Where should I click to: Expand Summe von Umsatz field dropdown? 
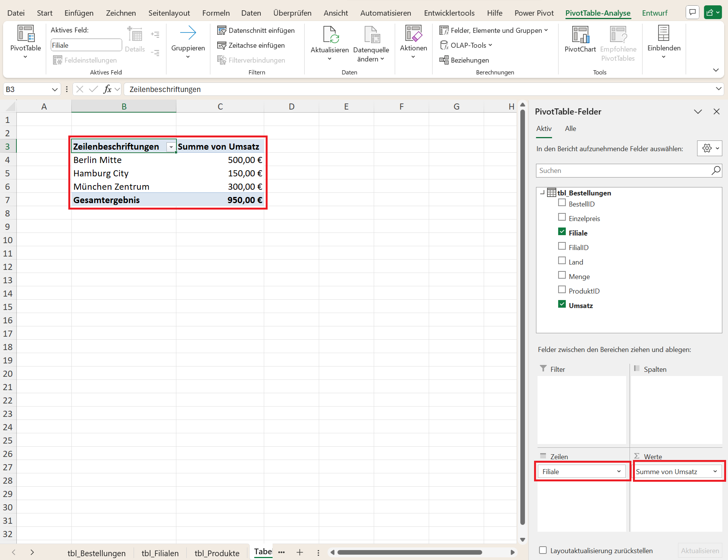click(x=715, y=471)
